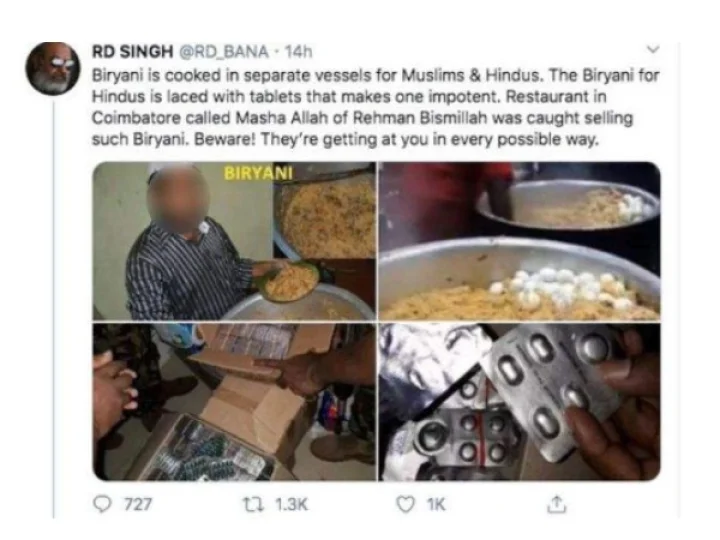Click the yellow BIRYANI caption label

point(258,173)
